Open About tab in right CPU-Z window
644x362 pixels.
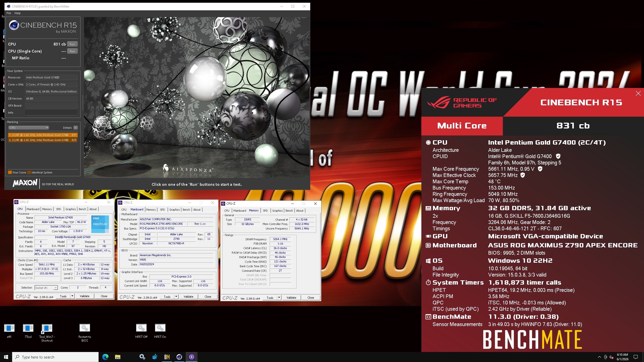click(300, 211)
